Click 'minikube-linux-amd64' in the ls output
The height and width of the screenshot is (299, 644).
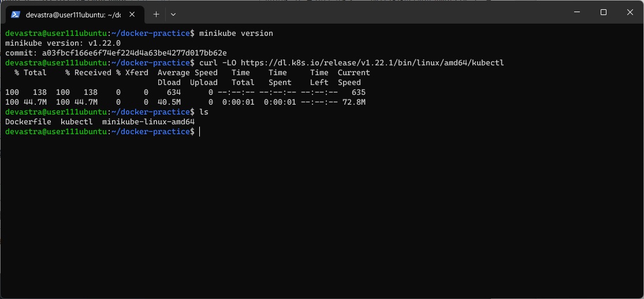[x=148, y=122]
